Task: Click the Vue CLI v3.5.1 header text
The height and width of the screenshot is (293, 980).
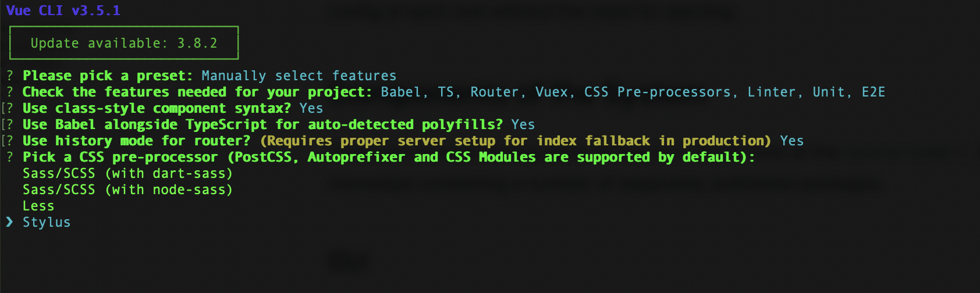Action: pos(63,10)
